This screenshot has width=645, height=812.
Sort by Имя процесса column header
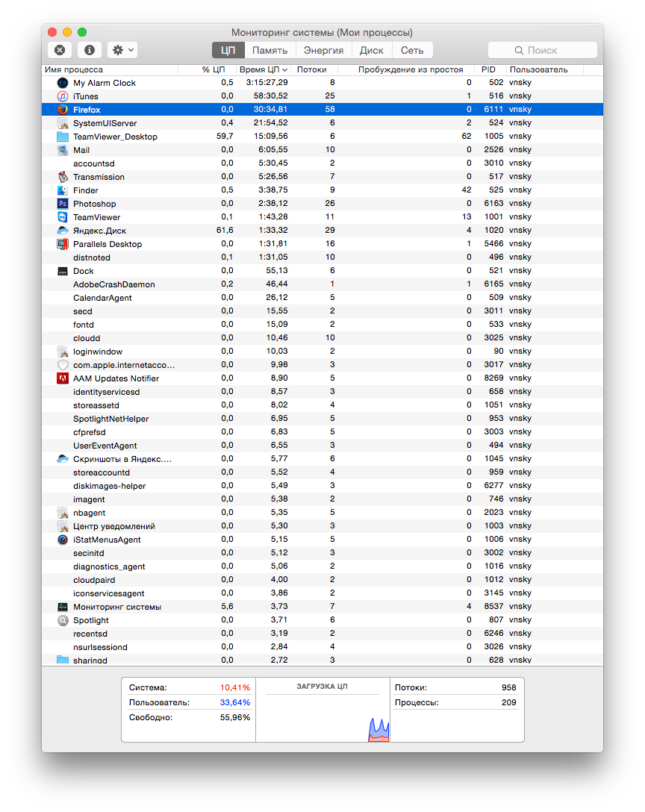point(110,70)
